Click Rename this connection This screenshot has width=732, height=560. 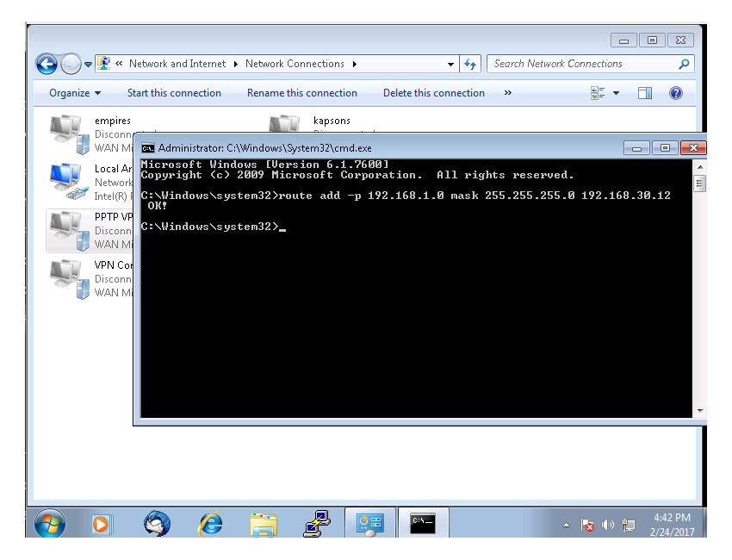[x=302, y=93]
